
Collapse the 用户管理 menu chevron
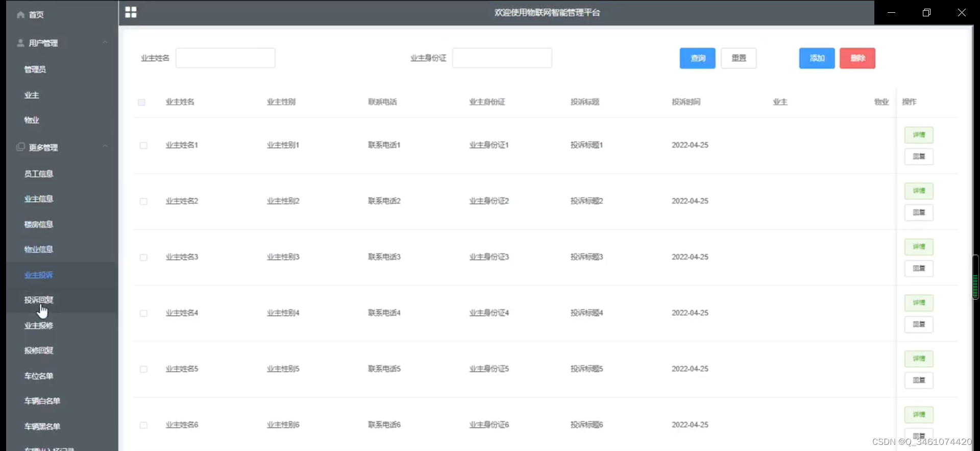pos(105,42)
